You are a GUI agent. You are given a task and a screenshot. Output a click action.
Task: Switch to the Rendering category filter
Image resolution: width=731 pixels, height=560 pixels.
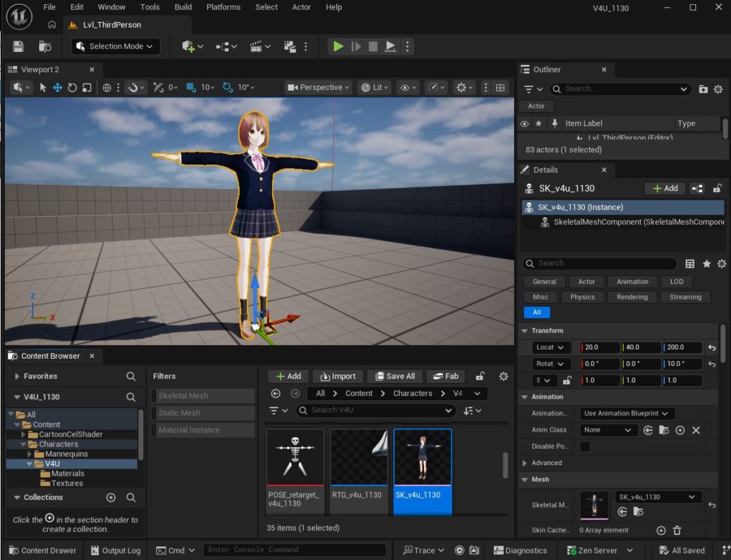coord(632,297)
